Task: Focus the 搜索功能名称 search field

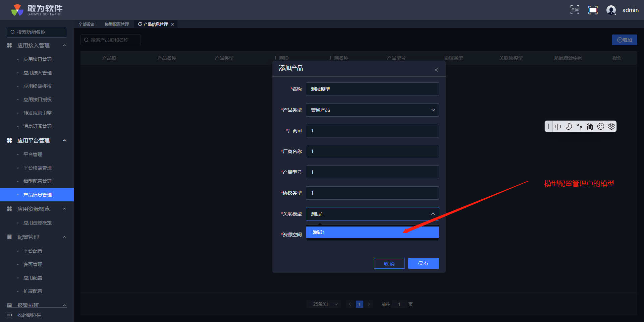Action: [37, 32]
